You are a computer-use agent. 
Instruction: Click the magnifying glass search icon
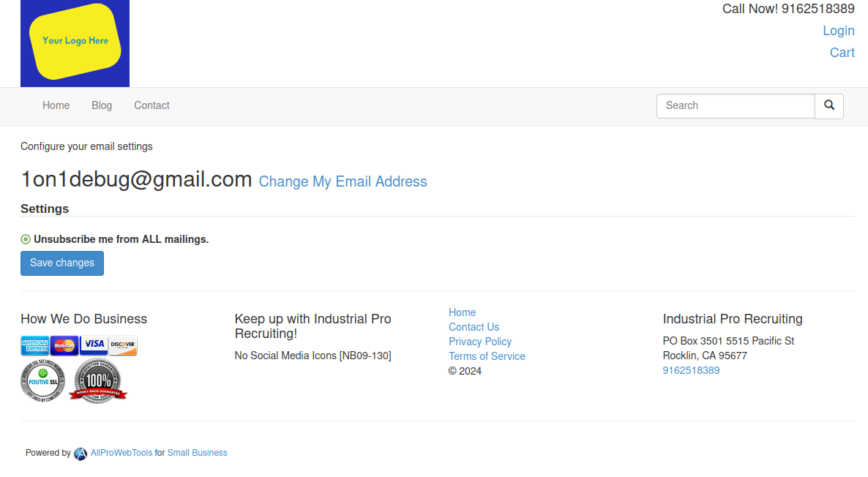[828, 105]
